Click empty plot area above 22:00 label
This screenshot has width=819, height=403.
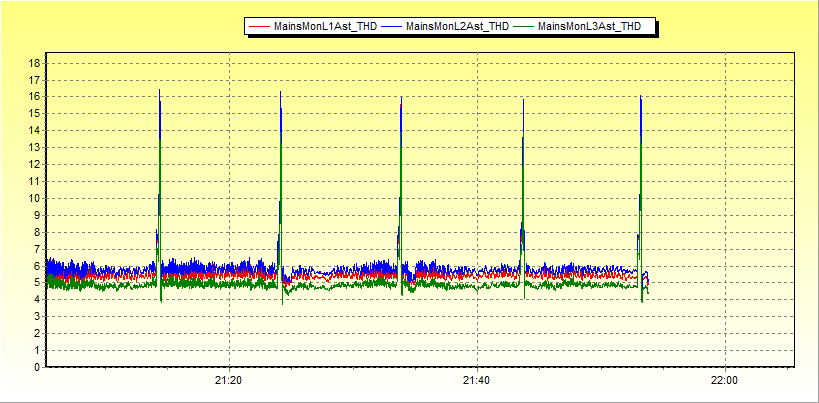[x=724, y=200]
